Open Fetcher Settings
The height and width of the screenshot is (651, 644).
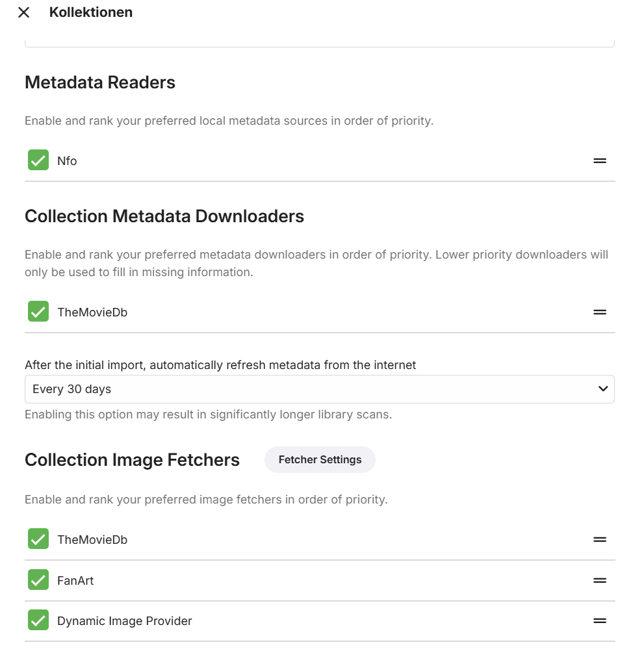320,459
